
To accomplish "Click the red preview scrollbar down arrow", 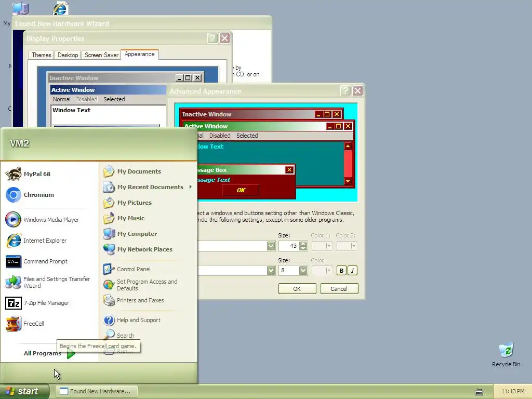I will point(348,181).
